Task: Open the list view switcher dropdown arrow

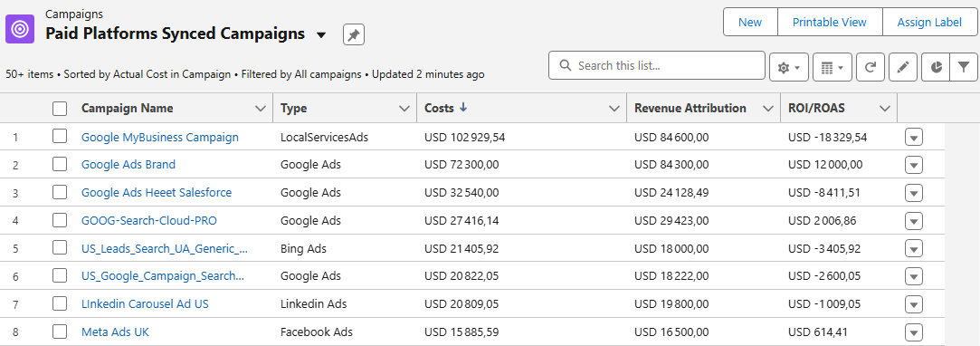Action: pos(321,35)
